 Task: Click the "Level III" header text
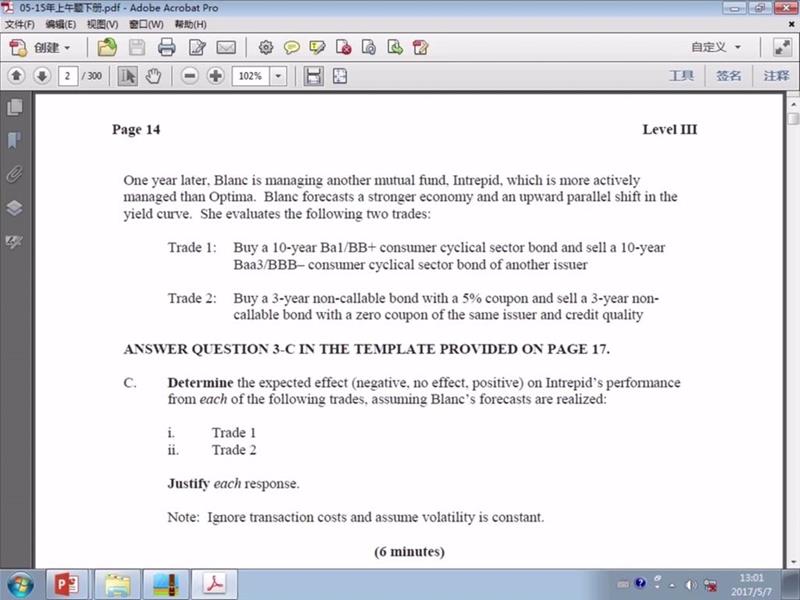pos(669,130)
